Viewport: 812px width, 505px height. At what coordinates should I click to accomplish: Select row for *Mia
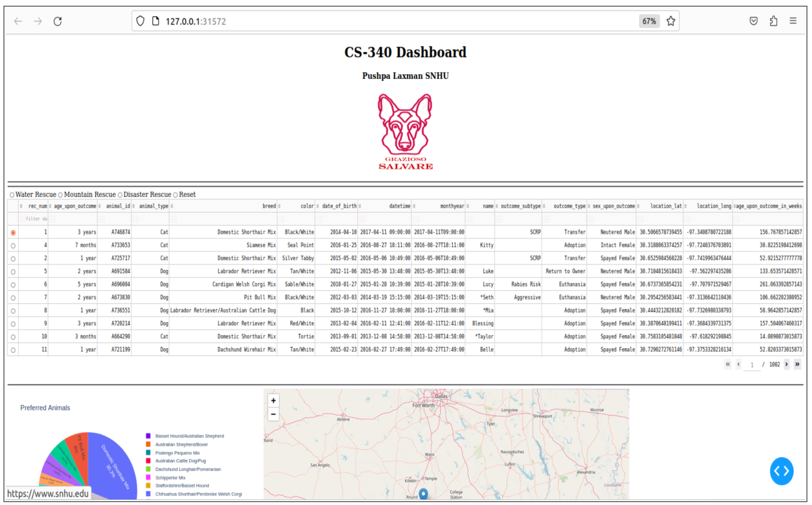13,311
